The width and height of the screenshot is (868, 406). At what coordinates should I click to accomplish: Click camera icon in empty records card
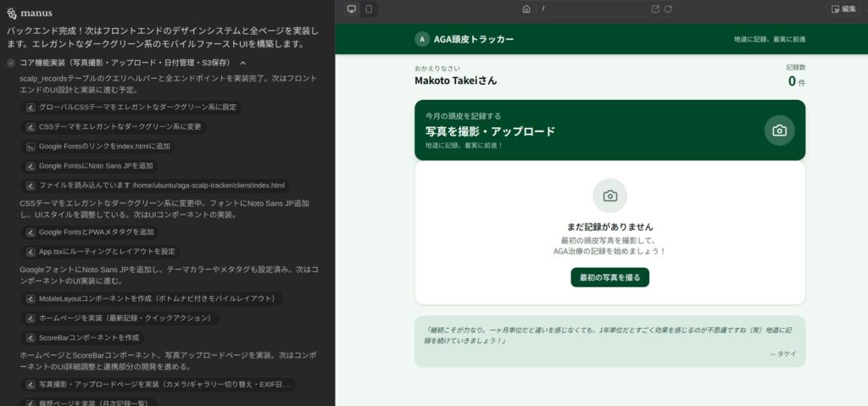609,196
